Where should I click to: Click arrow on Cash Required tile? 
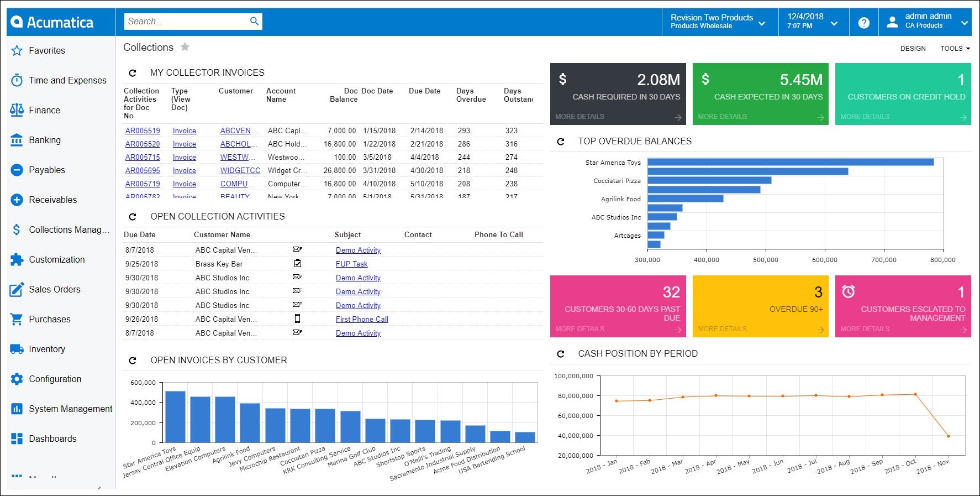coord(678,117)
